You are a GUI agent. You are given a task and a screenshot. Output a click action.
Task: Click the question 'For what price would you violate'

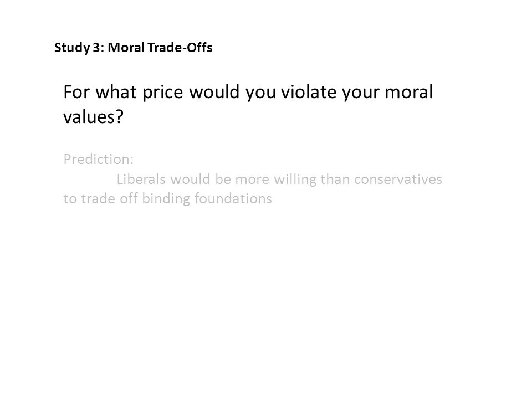pyautogui.click(x=201, y=92)
